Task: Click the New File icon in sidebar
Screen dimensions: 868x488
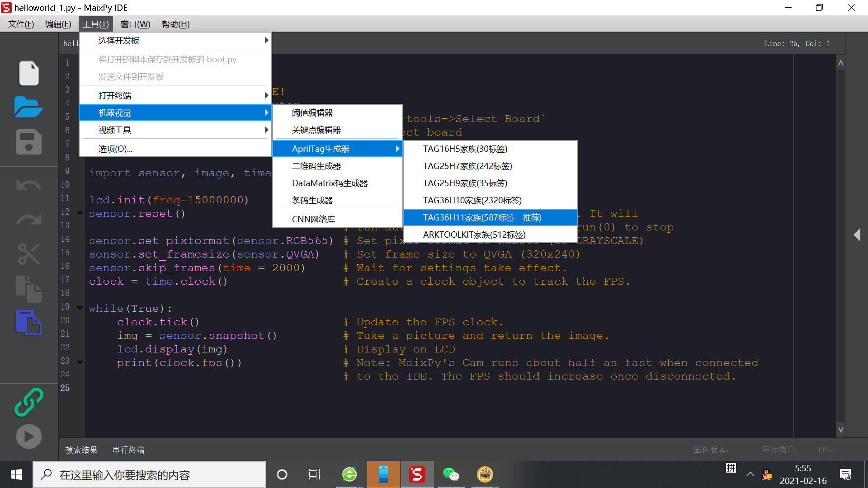Action: point(28,73)
